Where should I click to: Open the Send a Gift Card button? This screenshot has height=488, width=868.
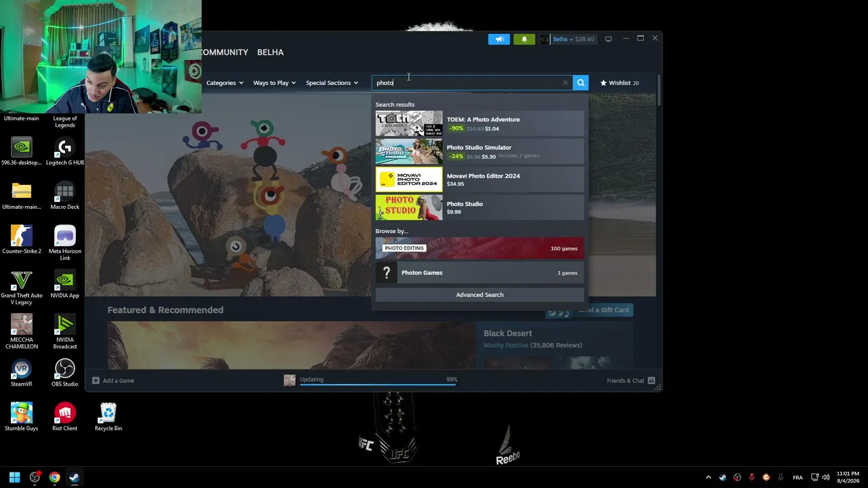tap(589, 310)
